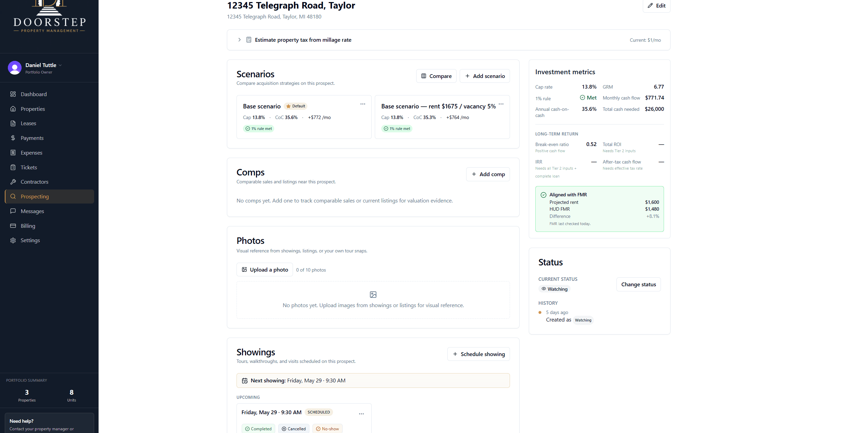Screen dimensions: 868x433
Task: Click the Prospecting magnifier icon
Action: 13,196
